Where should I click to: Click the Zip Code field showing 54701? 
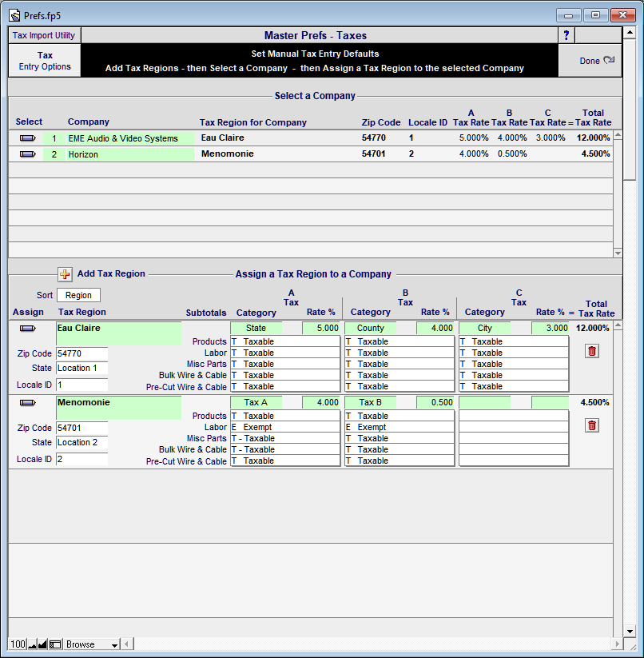(81, 428)
